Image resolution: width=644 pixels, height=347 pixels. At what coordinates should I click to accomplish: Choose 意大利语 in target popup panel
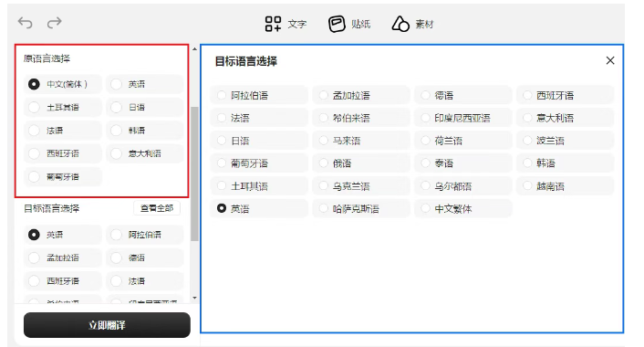pyautogui.click(x=565, y=118)
